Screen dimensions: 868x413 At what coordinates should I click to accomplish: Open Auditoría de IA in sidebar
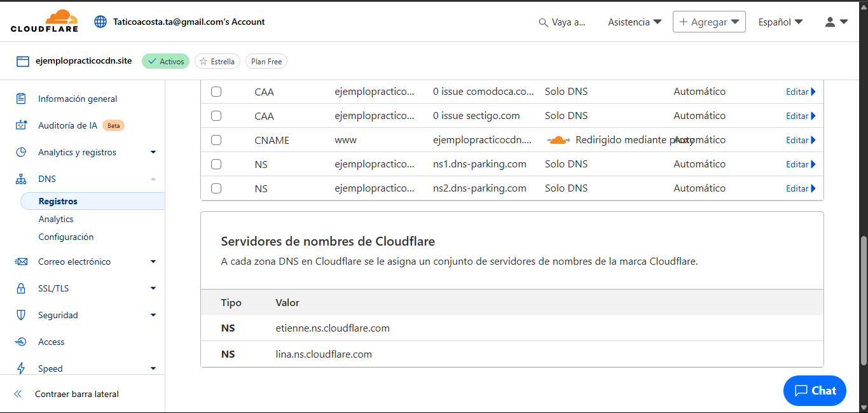click(x=67, y=125)
